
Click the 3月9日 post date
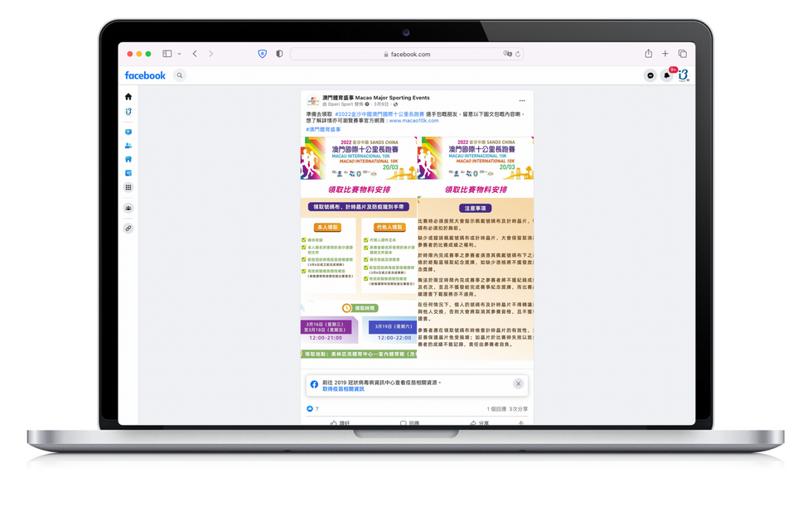click(x=381, y=104)
